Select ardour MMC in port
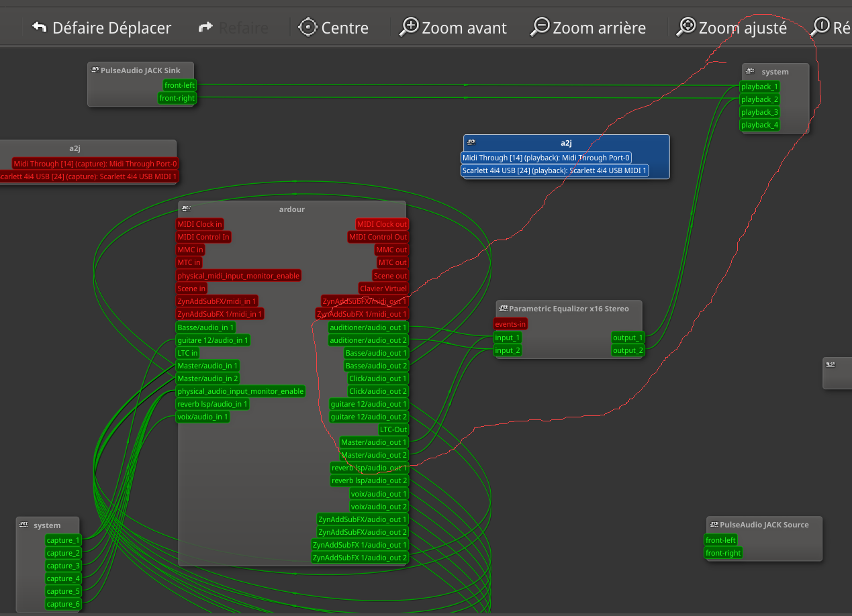This screenshot has height=616, width=852. click(x=190, y=250)
